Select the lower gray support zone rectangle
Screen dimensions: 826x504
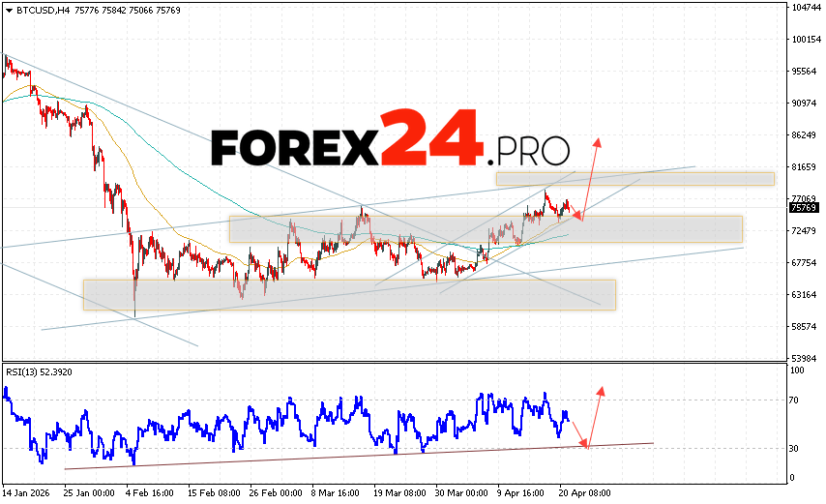348,294
